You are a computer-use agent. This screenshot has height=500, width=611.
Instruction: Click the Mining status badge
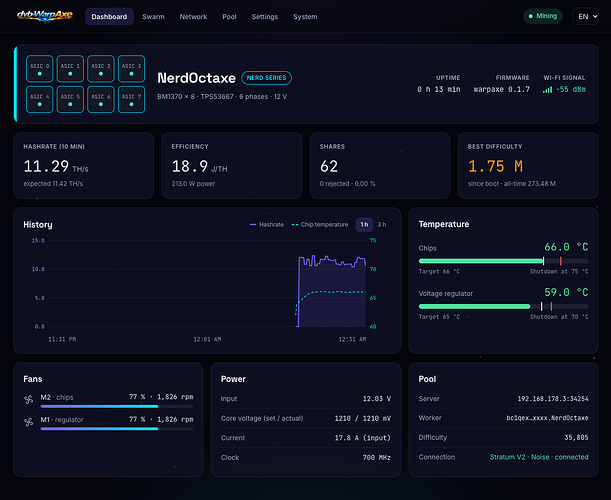[x=542, y=16]
